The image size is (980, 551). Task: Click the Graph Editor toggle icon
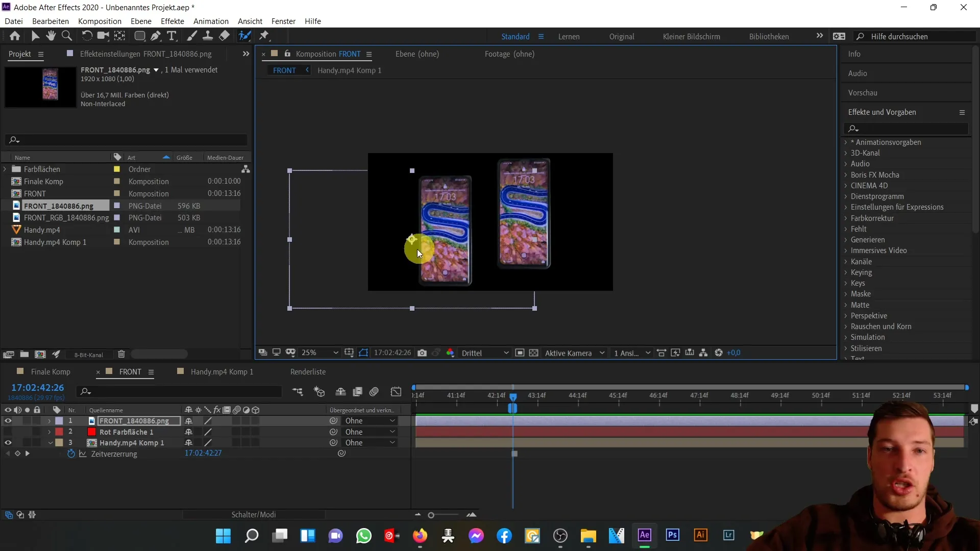tap(397, 391)
